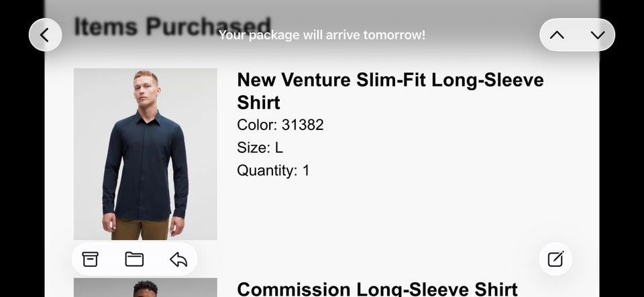The width and height of the screenshot is (644, 297).
Task: Select the Quantity: 1 line
Action: click(273, 170)
